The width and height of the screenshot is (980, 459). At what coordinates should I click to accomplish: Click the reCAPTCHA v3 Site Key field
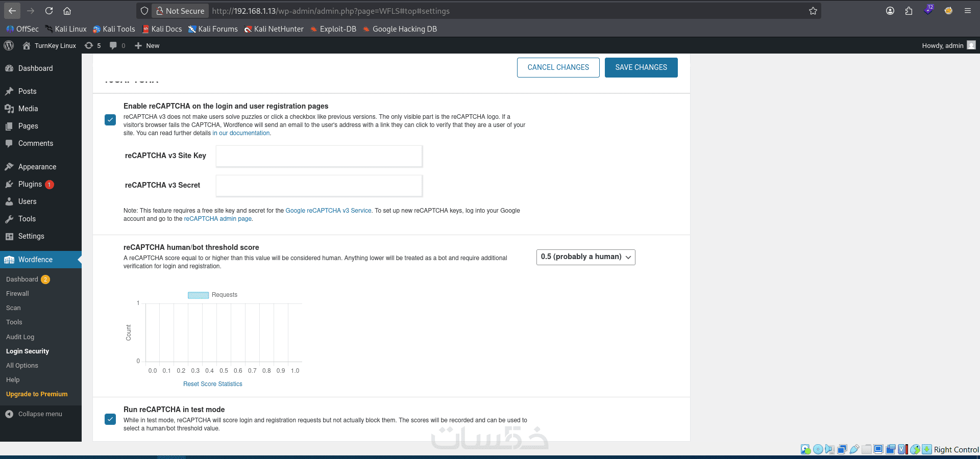coord(319,156)
